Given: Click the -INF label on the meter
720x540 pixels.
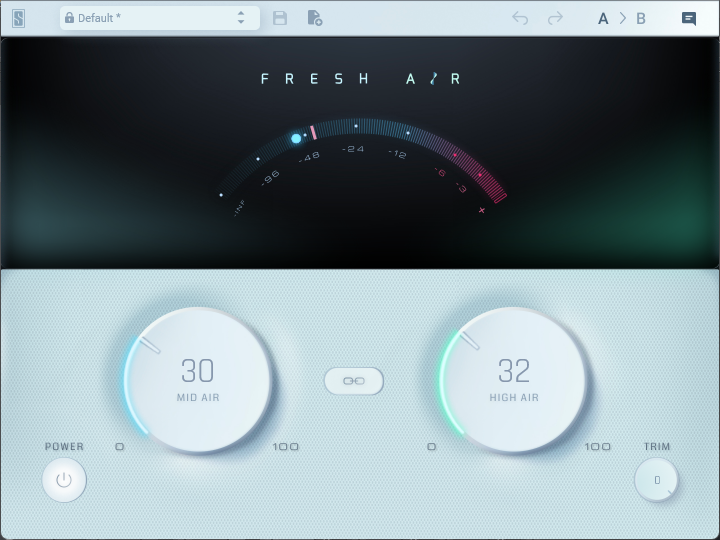Looking at the screenshot, I should (240, 208).
